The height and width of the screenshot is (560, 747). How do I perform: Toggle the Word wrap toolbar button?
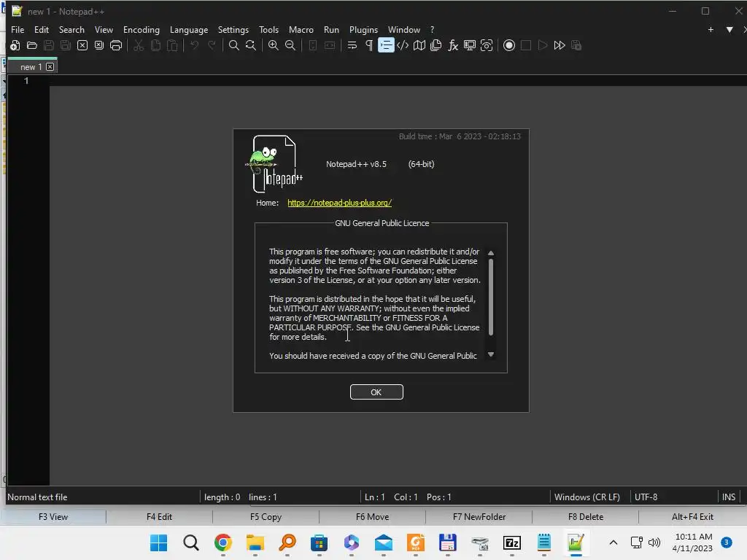(352, 45)
